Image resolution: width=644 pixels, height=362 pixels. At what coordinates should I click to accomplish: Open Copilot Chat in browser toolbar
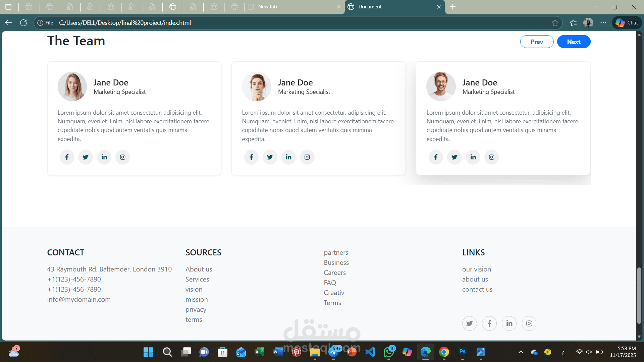coord(627,23)
